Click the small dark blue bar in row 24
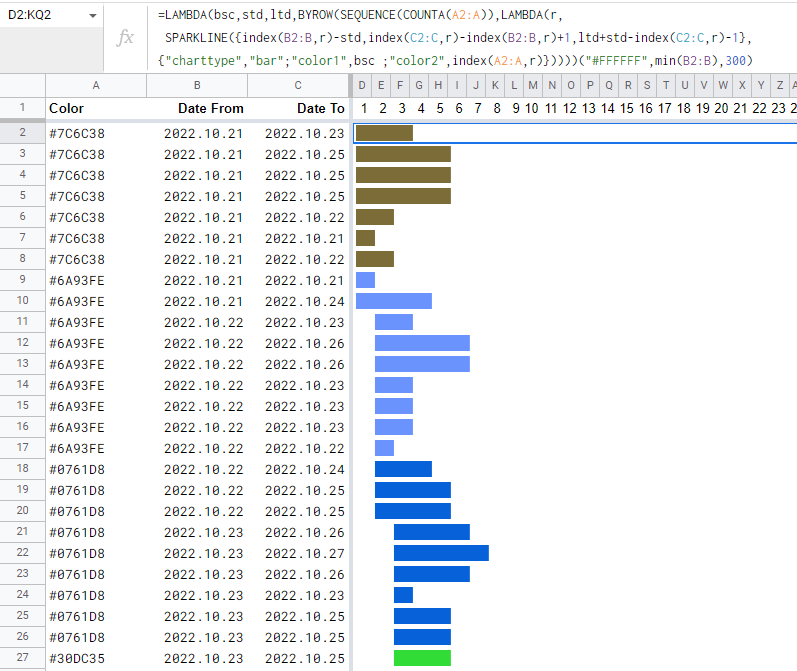This screenshot has width=797, height=671. point(403,595)
